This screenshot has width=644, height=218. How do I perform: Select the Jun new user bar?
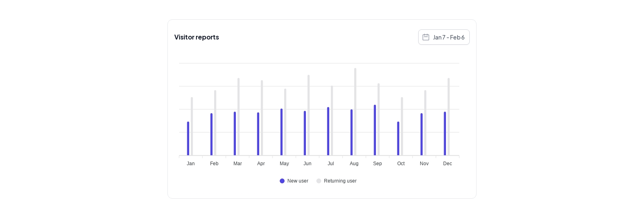(x=305, y=133)
